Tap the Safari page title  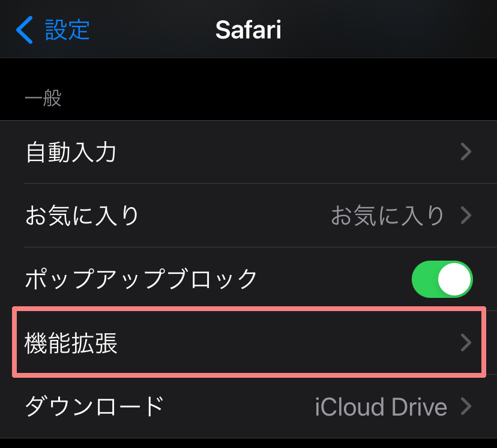tap(248, 30)
